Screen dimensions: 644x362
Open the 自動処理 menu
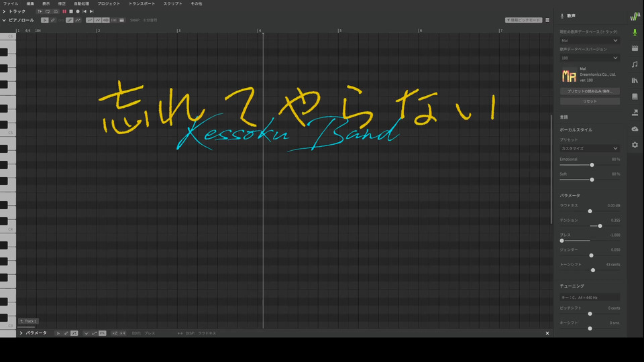click(81, 4)
